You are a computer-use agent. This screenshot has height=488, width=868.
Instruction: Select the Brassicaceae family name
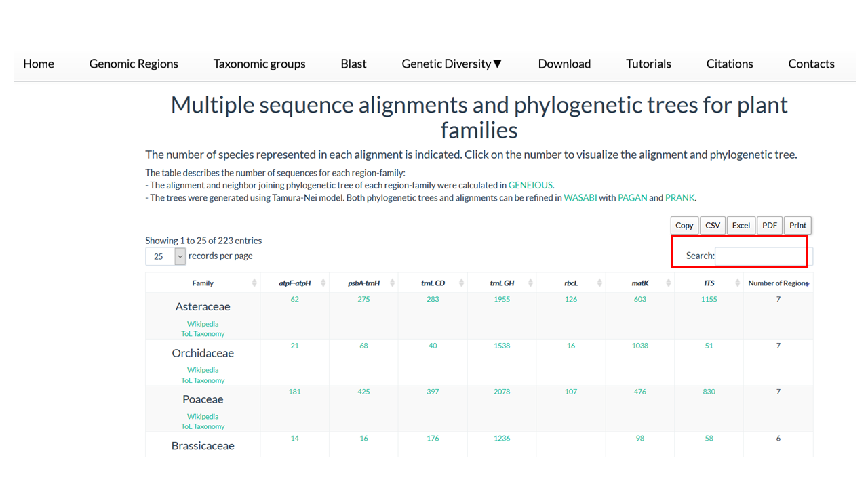pos(203,446)
